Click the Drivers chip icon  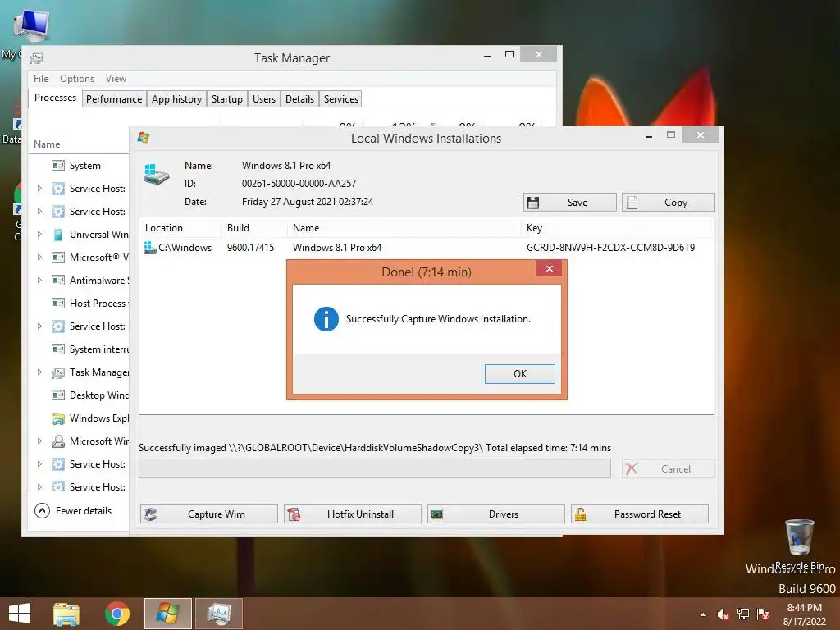click(x=436, y=514)
